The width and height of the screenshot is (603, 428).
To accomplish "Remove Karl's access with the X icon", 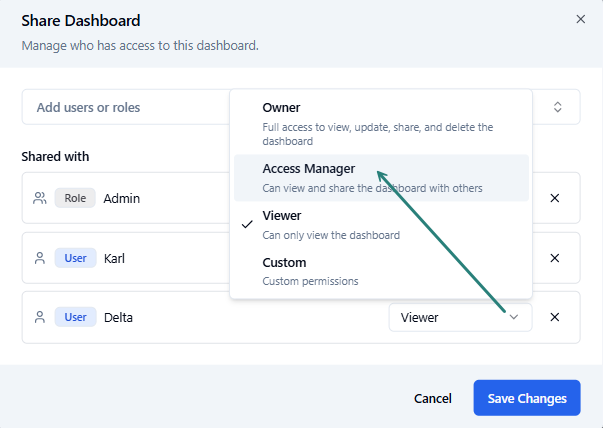I will pos(555,258).
